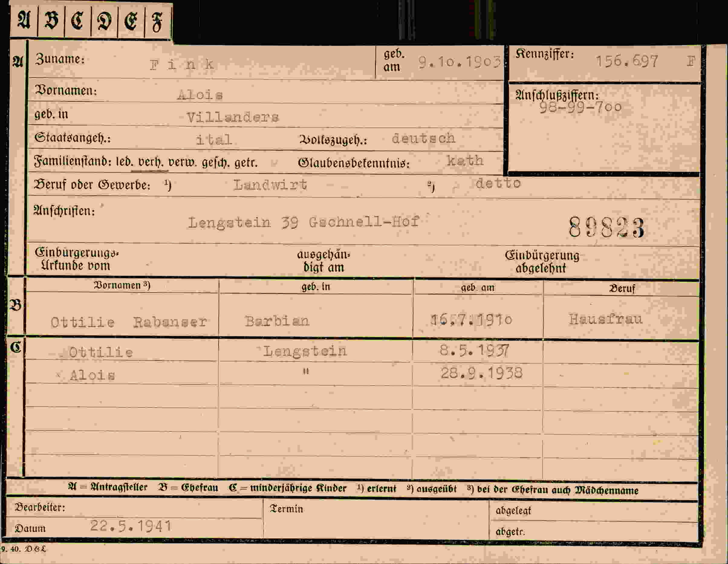
Task: Click the "Einbürgerung abgelehnt" label
Action: tap(542, 262)
